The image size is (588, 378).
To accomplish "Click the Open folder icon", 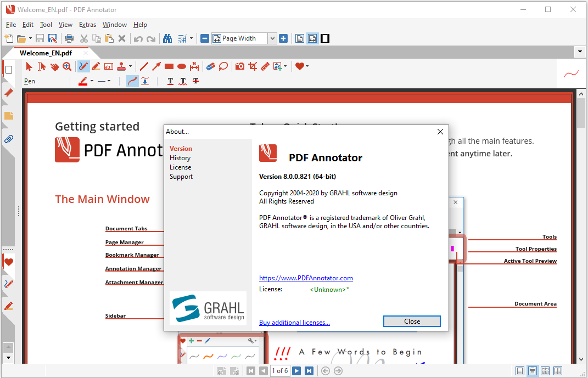I will tap(21, 38).
